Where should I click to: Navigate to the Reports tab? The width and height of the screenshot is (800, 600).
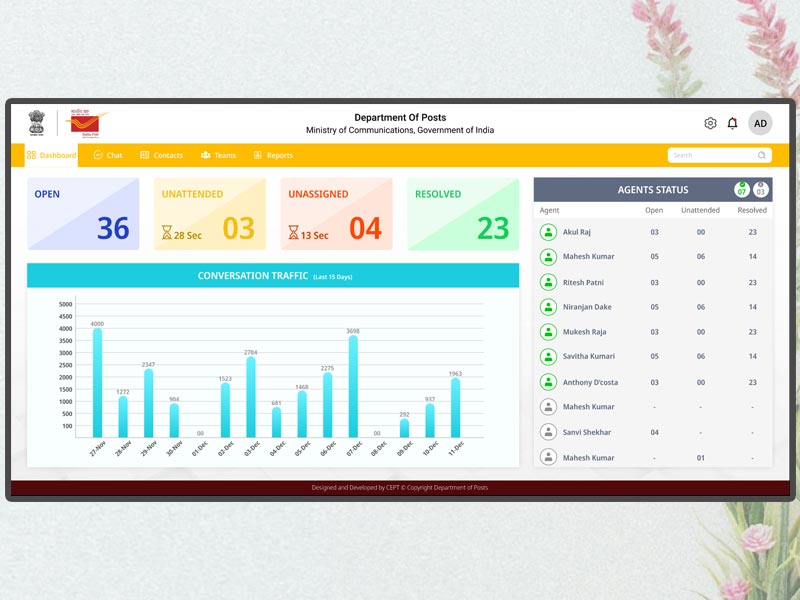coord(273,155)
